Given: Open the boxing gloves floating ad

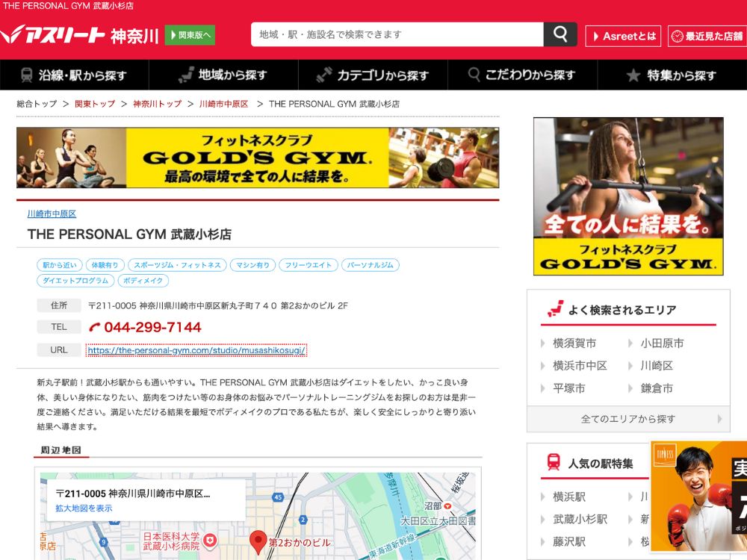Looking at the screenshot, I should pos(699,496).
